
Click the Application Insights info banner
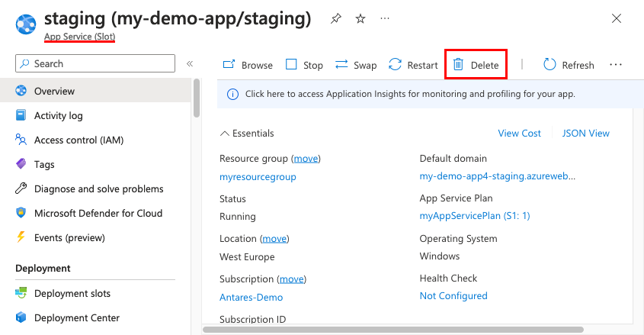point(410,95)
